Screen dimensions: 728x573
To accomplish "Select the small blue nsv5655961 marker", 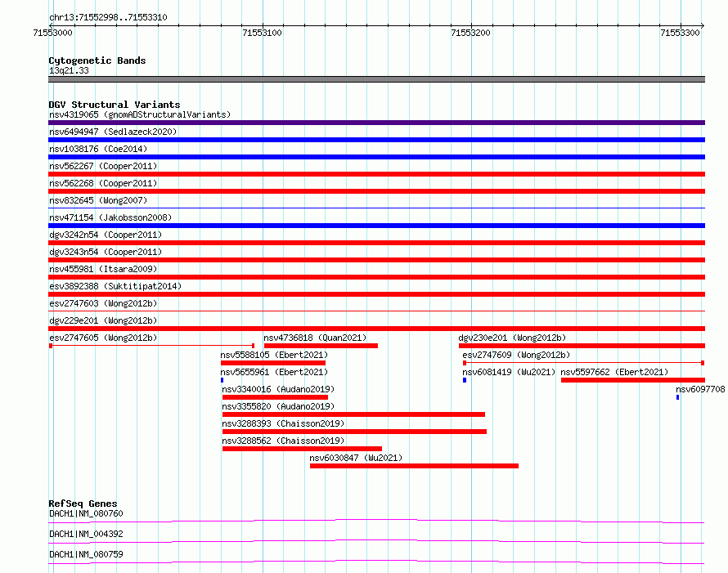I will [222, 380].
